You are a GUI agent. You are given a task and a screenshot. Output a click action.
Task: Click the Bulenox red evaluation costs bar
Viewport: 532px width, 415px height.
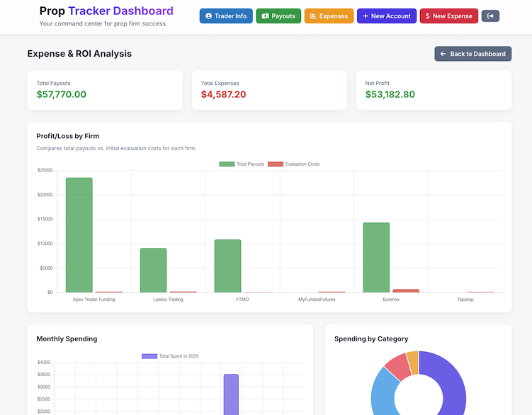pos(406,290)
